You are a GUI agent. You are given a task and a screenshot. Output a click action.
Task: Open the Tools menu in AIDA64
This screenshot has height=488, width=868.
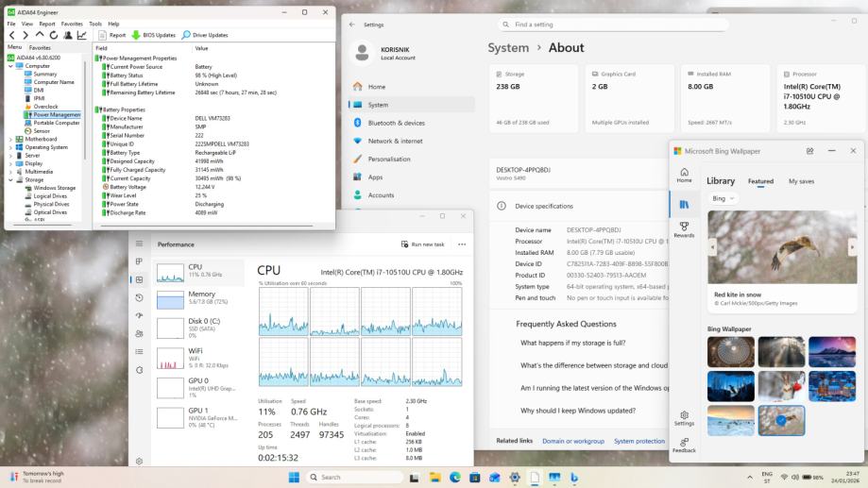pyautogui.click(x=95, y=24)
